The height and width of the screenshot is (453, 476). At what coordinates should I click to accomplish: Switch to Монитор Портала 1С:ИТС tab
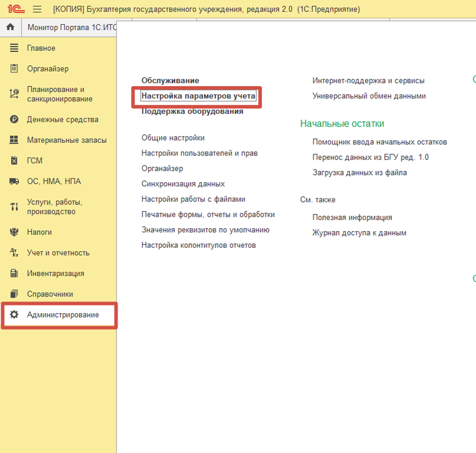tap(72, 27)
